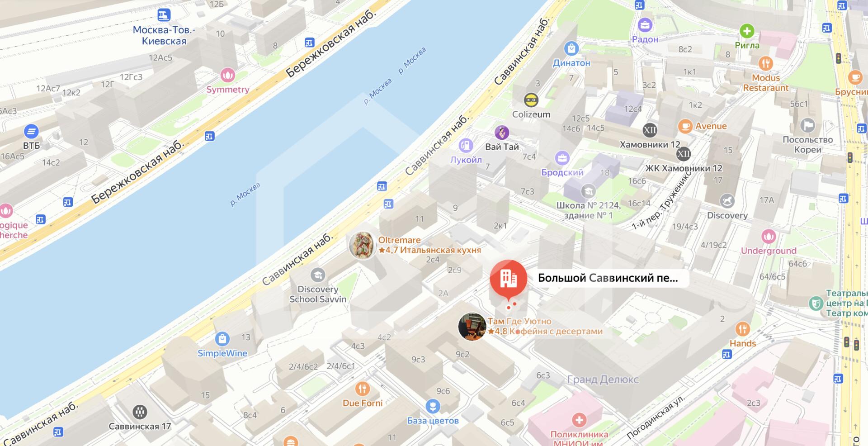Open the Oltremare restaurant photo thumbnail
The image size is (868, 446).
[x=363, y=245]
